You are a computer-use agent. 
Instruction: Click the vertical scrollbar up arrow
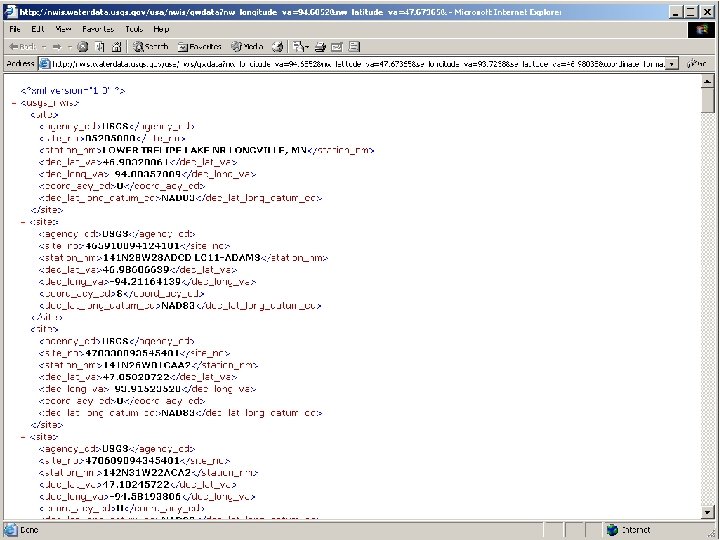(x=707, y=81)
